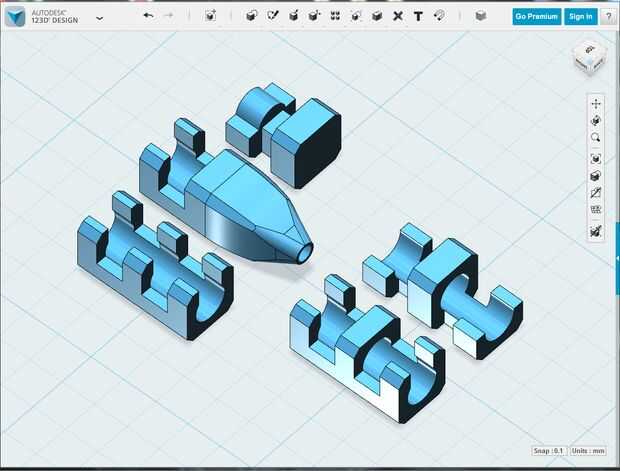Screen dimensions: 620x471
Task: Expand the side panel tab on right edge
Action: pyautogui.click(x=618, y=258)
